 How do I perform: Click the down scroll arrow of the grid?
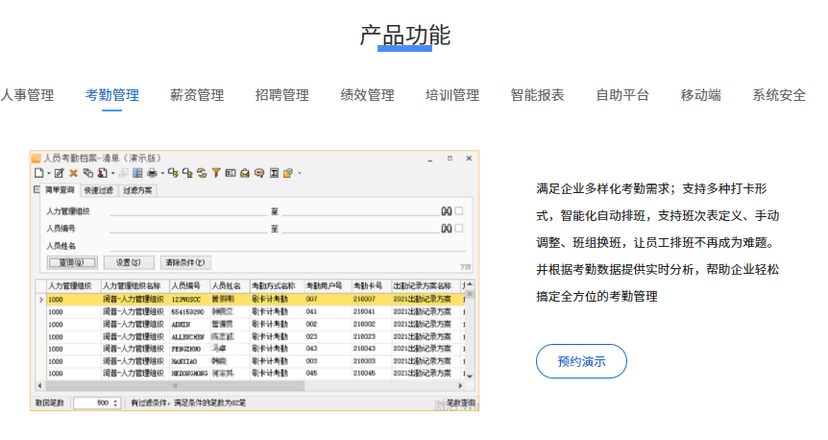[469, 376]
